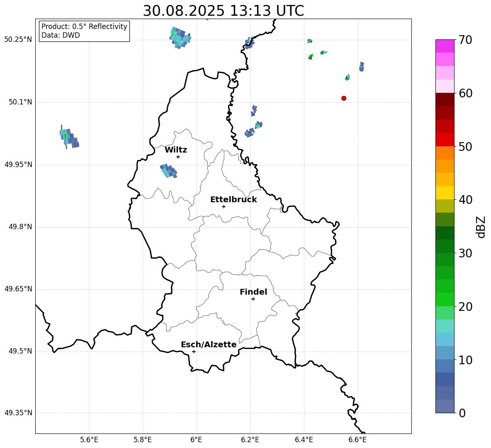This screenshot has height=448, width=491.
Task: Pick the orange colorbar swatch below 50
Action: (445, 153)
